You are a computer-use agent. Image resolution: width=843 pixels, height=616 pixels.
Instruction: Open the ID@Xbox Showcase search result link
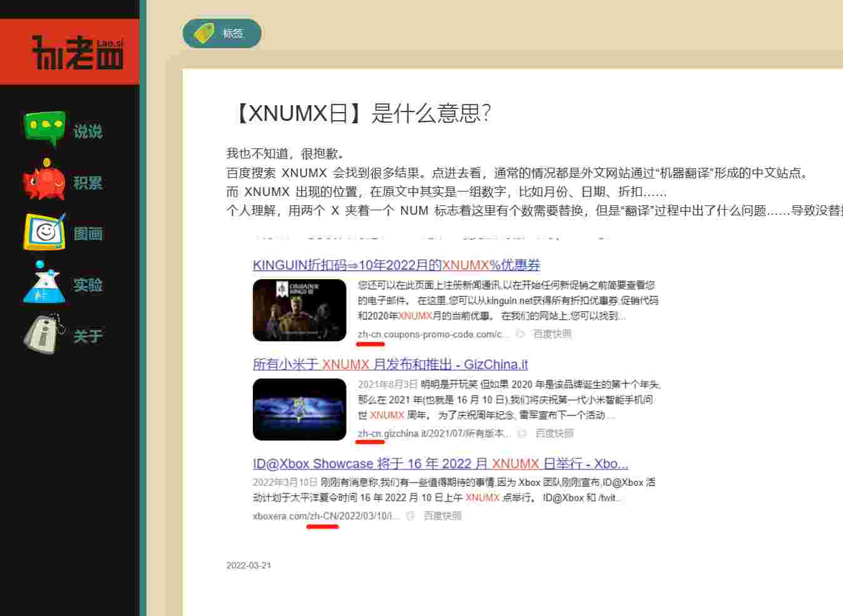440,464
